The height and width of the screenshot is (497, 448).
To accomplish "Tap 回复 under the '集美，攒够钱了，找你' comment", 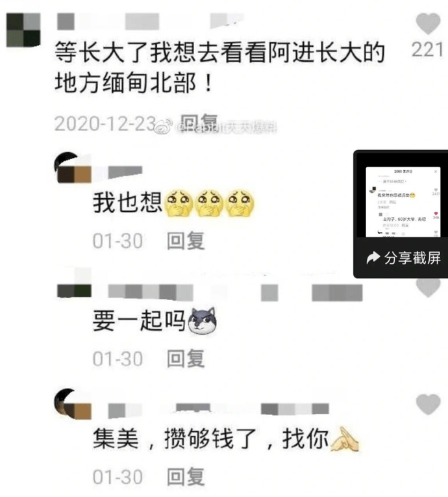I will pyautogui.click(x=186, y=476).
